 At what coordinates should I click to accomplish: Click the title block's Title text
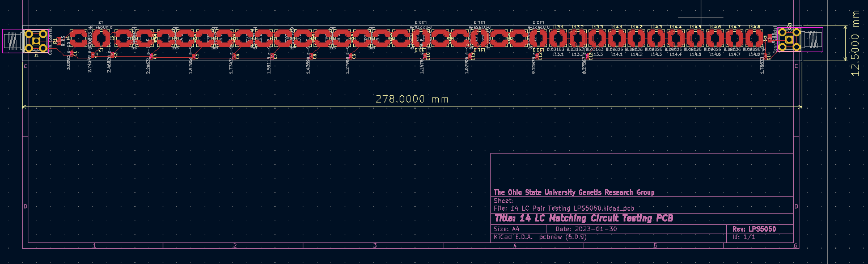(x=584, y=219)
